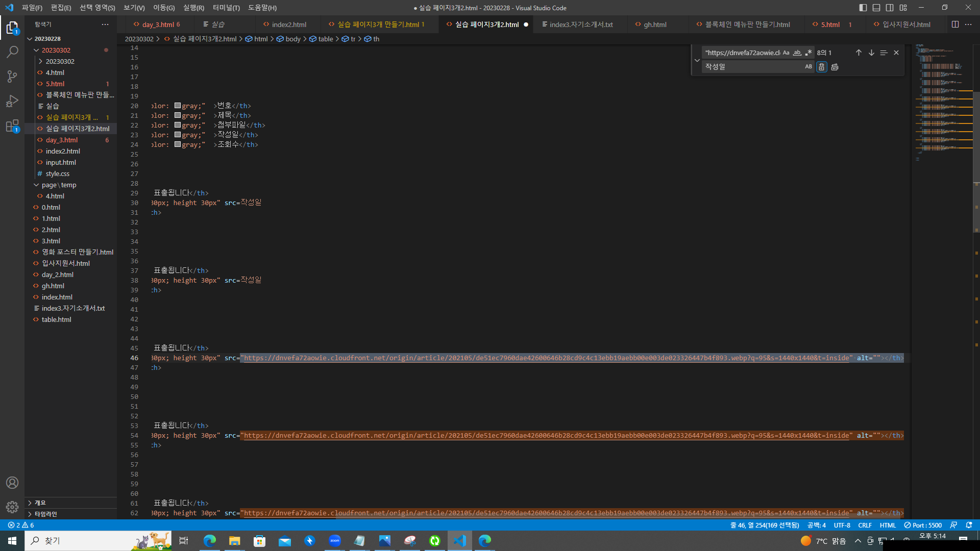This screenshot has width=980, height=551.
Task: Click gray color swatch on line 20
Action: tap(178, 106)
